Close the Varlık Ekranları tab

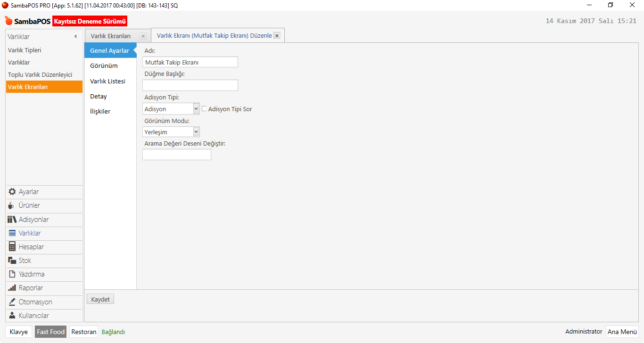[x=143, y=36]
